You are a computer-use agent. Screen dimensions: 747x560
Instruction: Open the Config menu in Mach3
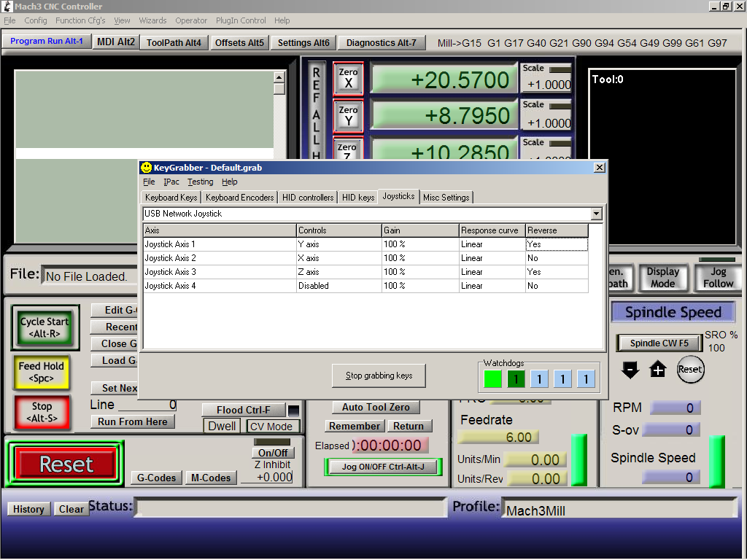[36, 20]
